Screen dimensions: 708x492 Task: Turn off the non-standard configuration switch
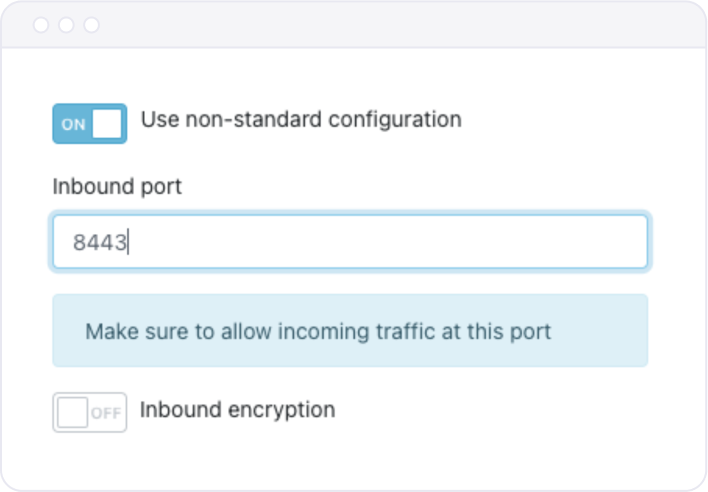[x=89, y=124]
